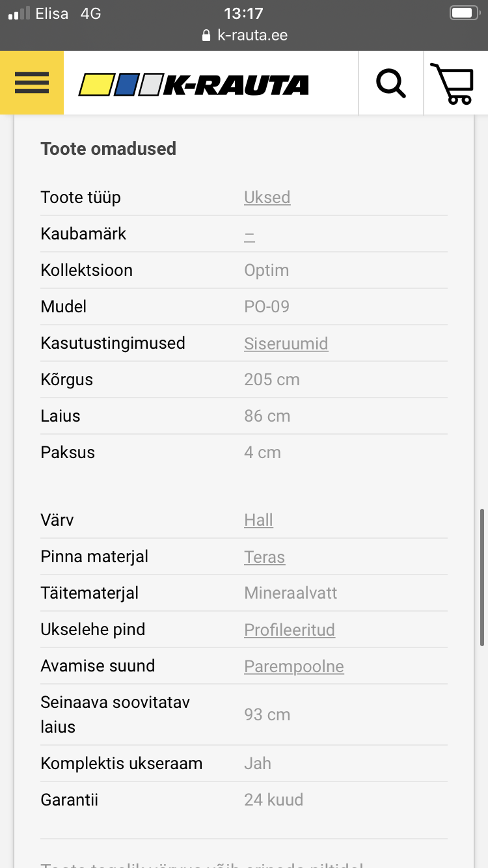Open the Hall color link

coord(258,520)
